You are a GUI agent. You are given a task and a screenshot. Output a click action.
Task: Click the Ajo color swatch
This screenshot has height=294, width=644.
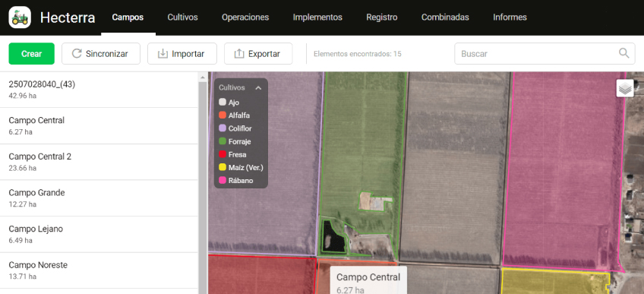click(223, 103)
